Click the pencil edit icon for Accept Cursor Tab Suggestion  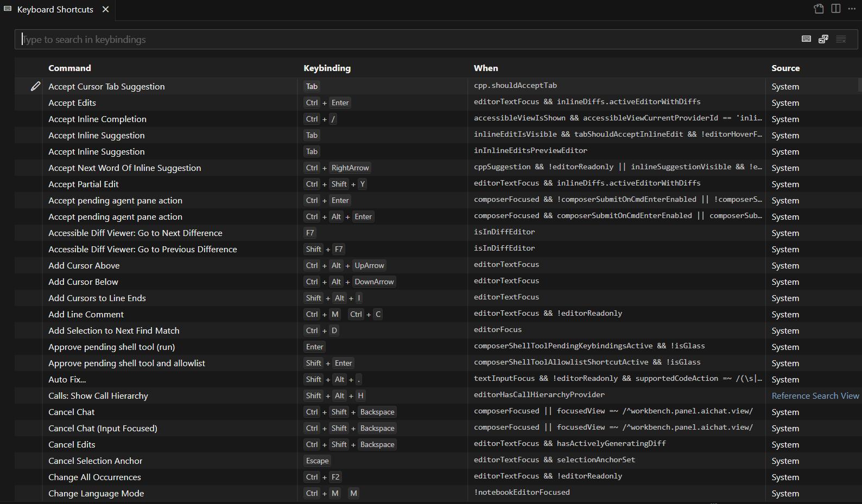click(36, 86)
